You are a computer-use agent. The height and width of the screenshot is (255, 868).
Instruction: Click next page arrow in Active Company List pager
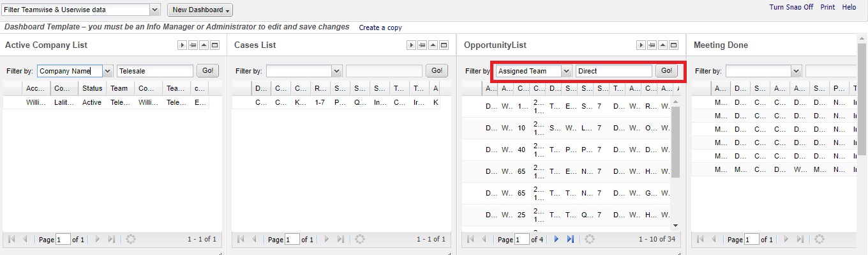click(x=98, y=239)
